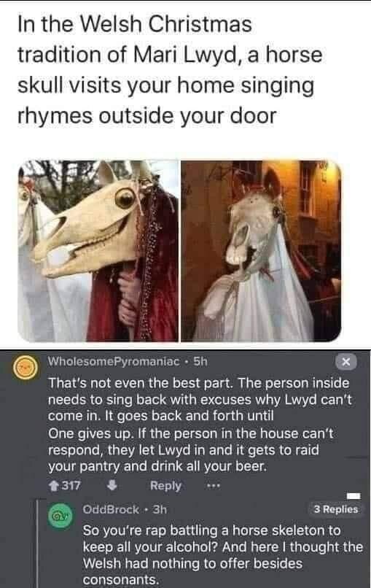The image size is (371, 588).
Task: Select the 3h reply timestamp
Action: 160,509
